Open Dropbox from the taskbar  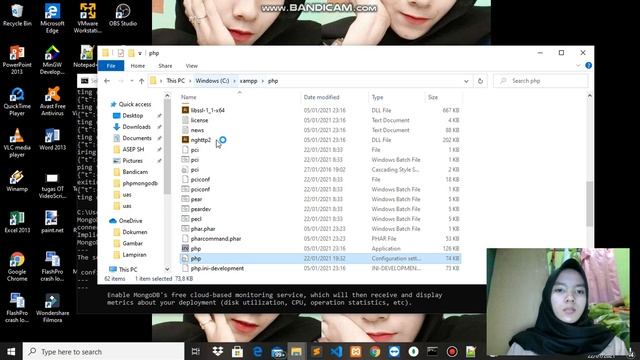click(x=218, y=351)
